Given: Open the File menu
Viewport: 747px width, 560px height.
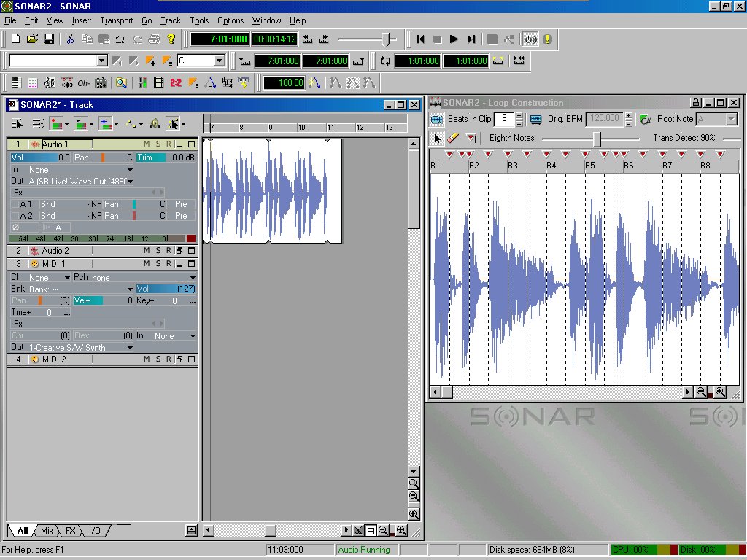Looking at the screenshot, I should (x=10, y=20).
